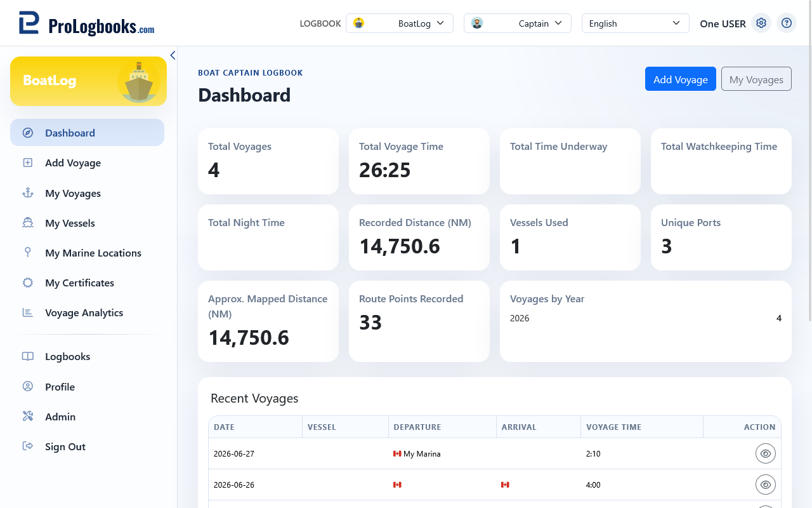The image size is (812, 508).
Task: Click the chart icon for Voyage Analytics
Action: click(28, 312)
